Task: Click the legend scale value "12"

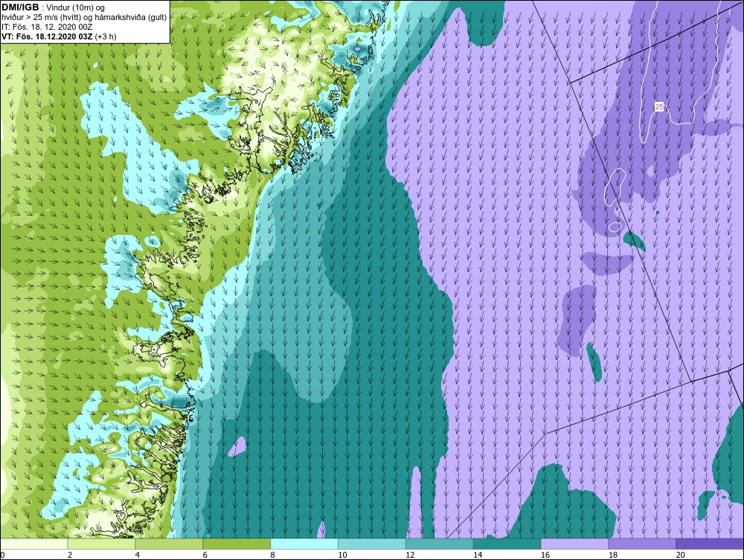Action: coord(410,555)
